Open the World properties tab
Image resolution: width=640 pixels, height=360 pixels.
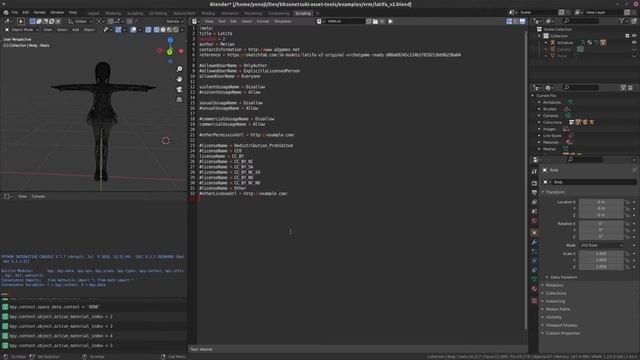click(x=534, y=221)
